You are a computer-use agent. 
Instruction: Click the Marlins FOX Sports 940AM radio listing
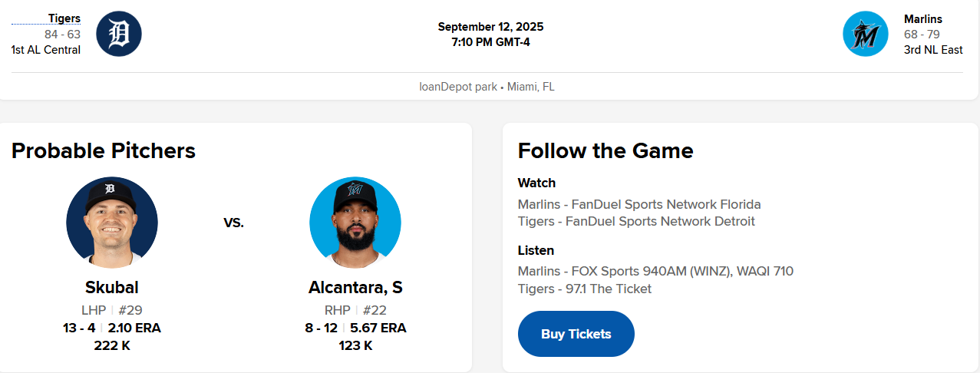tap(655, 271)
